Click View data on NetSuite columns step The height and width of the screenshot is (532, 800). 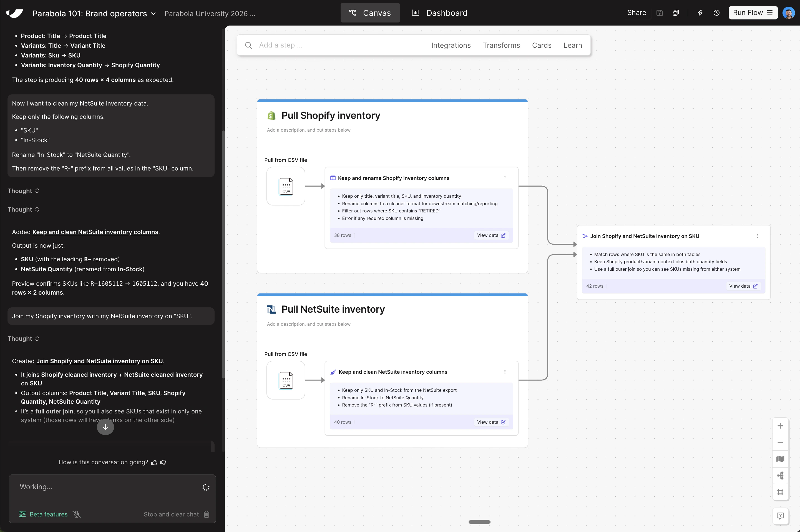point(491,422)
